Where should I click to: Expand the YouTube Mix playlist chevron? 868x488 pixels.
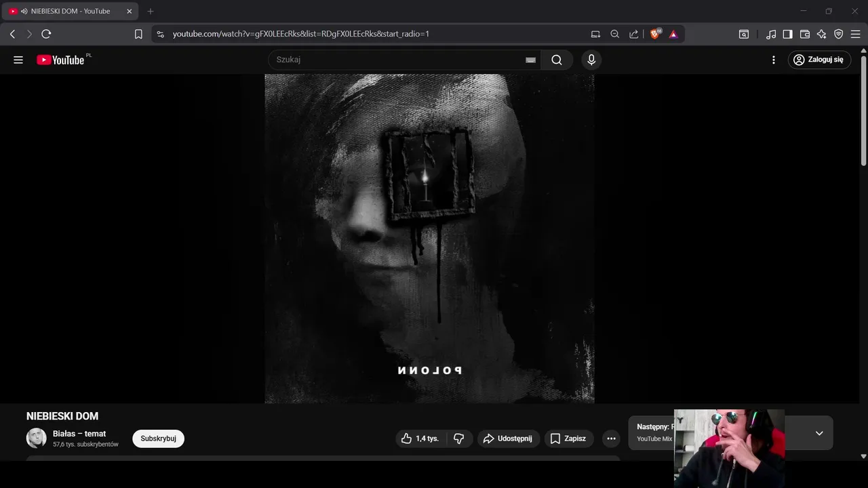tap(819, 433)
